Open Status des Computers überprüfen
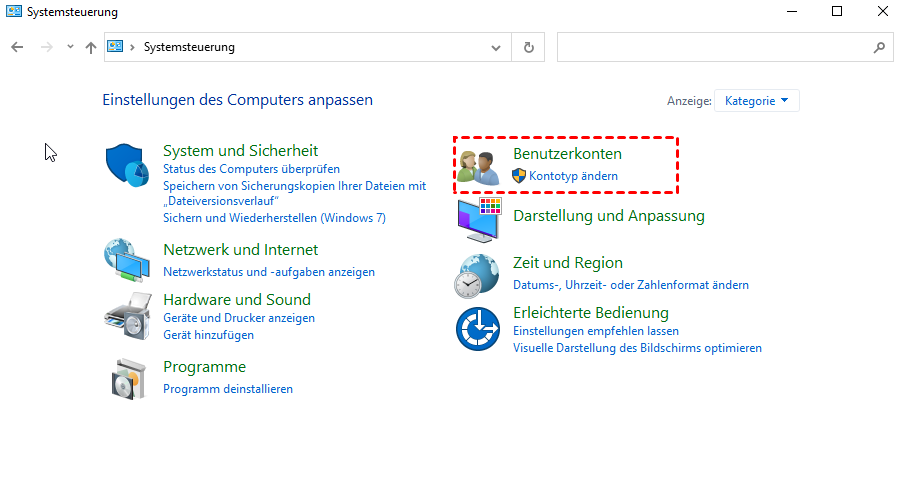Image resolution: width=901 pixels, height=485 pixels. (x=251, y=169)
